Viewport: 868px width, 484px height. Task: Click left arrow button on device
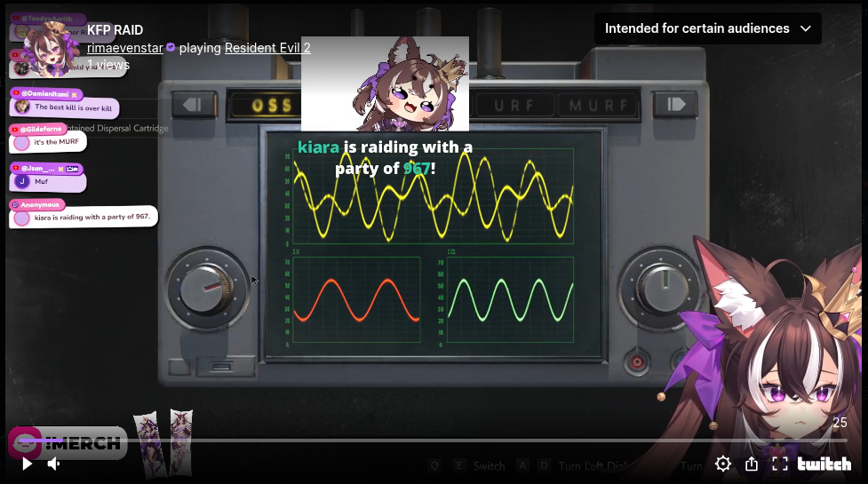click(x=194, y=105)
